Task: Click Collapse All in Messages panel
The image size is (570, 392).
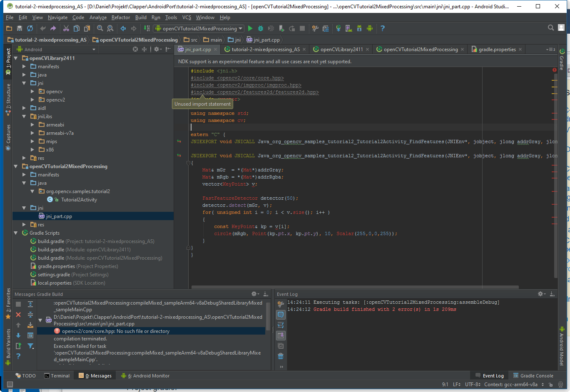Action: (x=30, y=315)
